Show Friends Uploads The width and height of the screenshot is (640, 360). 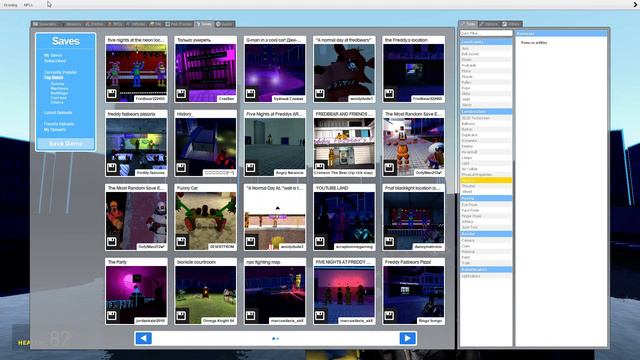click(x=59, y=124)
